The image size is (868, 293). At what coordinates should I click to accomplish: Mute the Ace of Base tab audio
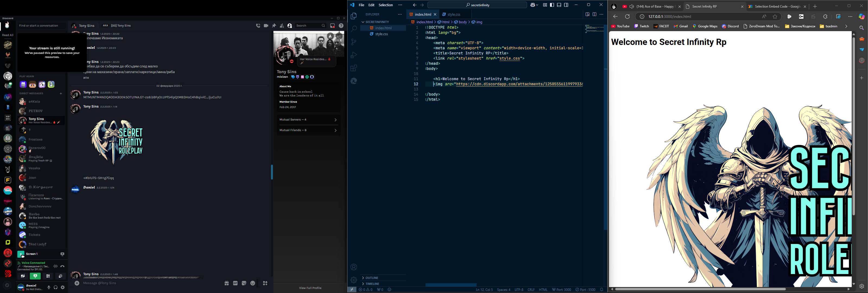632,6
